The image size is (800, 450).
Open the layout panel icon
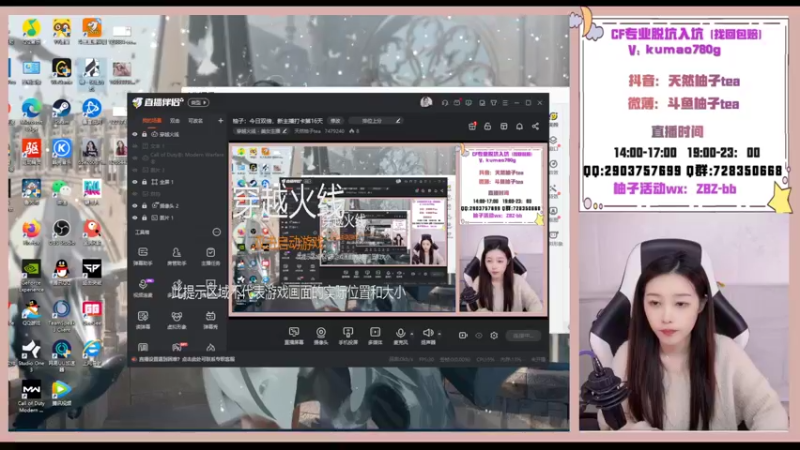tap(504, 126)
